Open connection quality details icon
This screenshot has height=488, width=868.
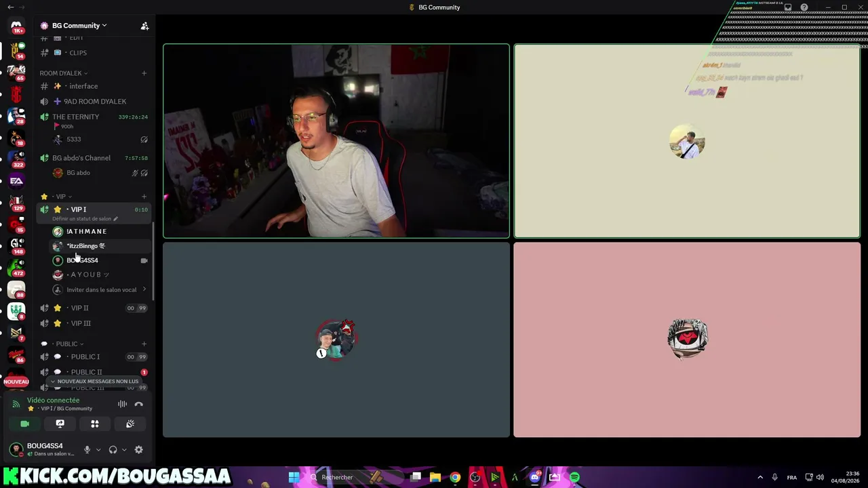[x=16, y=404]
